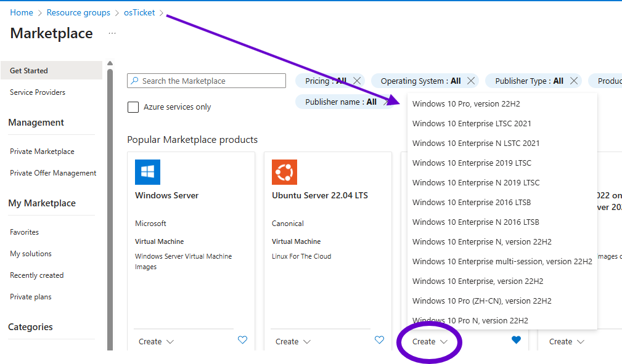
Task: Click the Canonical publisher text
Action: pyautogui.click(x=288, y=224)
